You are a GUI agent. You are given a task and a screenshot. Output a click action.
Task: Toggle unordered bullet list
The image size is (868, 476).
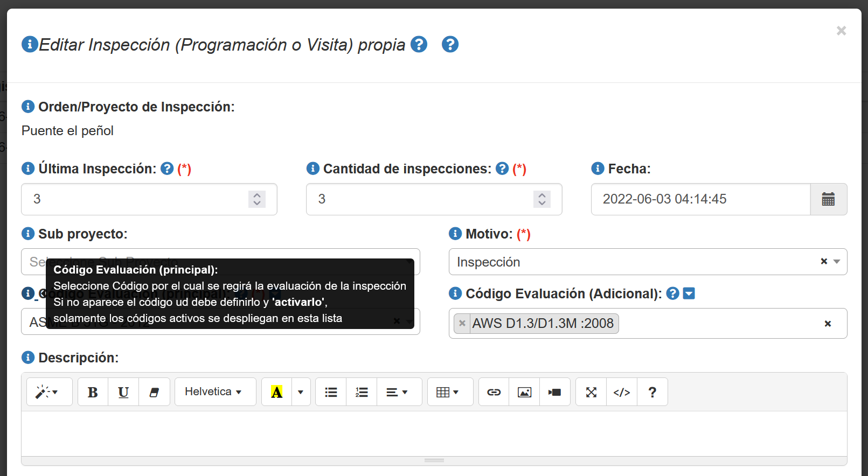(331, 392)
